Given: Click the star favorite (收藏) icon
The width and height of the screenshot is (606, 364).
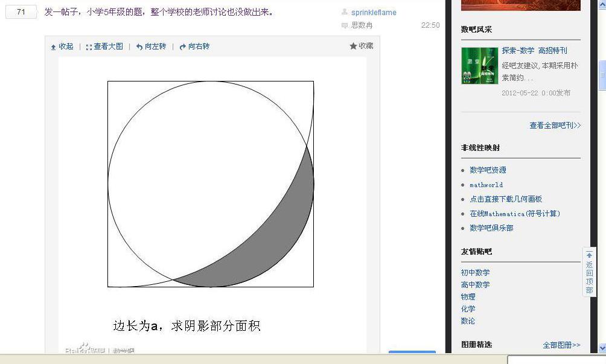Looking at the screenshot, I should point(353,46).
